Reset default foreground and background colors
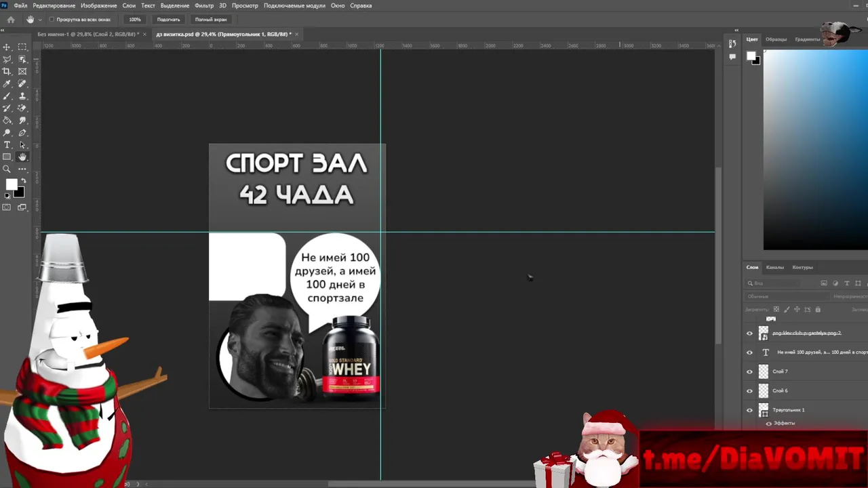This screenshot has height=488, width=868. 7,196
